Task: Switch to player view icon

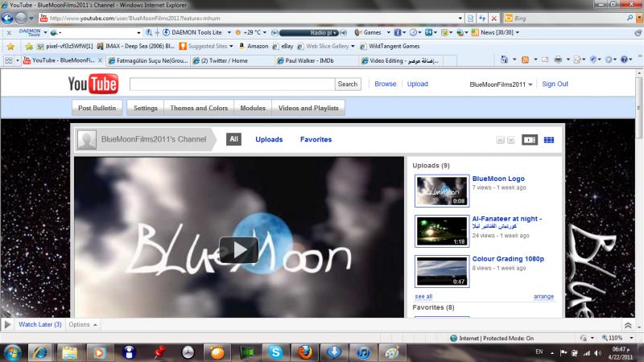Action: point(530,140)
